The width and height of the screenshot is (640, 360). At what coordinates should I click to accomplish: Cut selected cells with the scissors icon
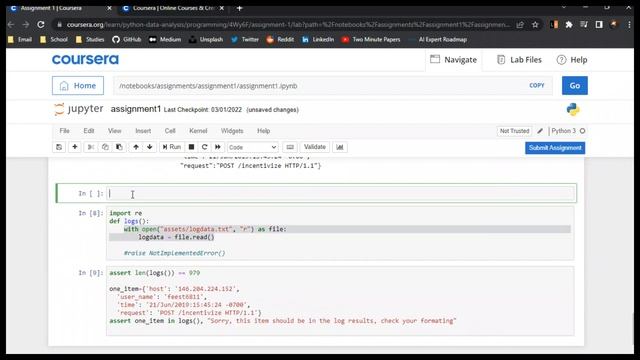[x=91, y=147]
